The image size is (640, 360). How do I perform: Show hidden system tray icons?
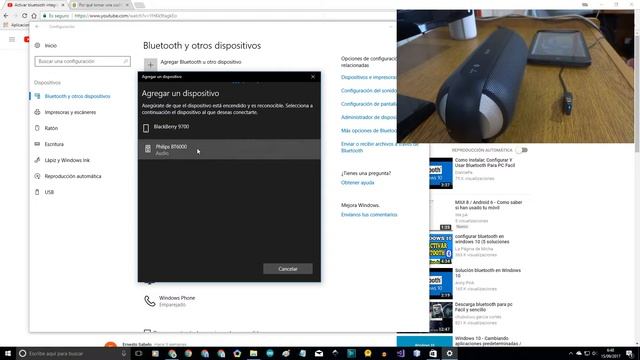click(x=571, y=353)
